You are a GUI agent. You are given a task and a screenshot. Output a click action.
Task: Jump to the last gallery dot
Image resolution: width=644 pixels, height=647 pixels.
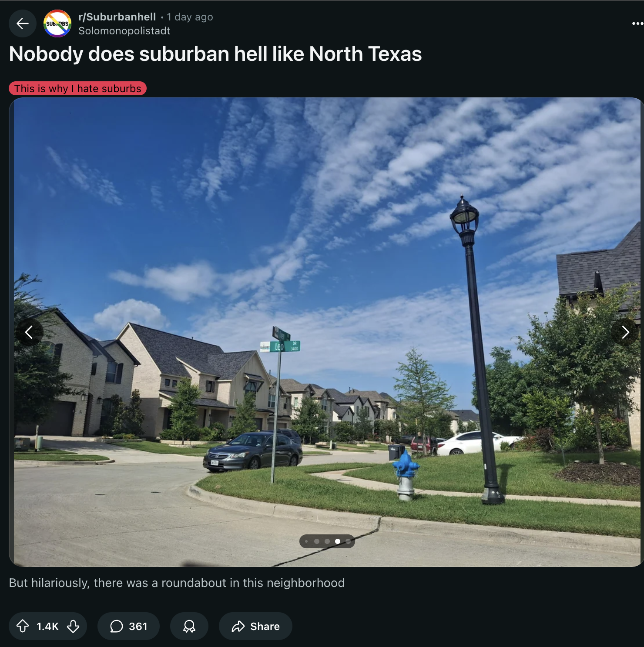tap(348, 541)
